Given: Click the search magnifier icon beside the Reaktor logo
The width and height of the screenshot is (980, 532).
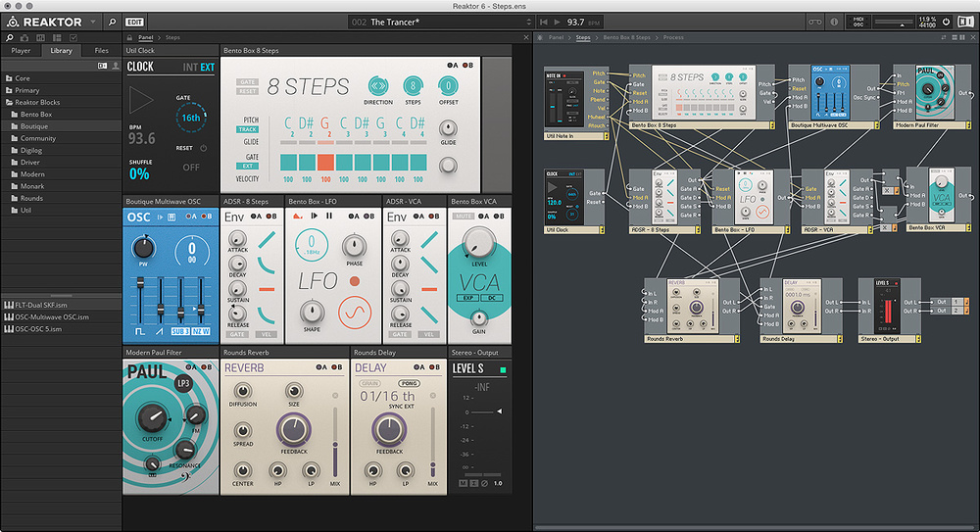Looking at the screenshot, I should pyautogui.click(x=114, y=22).
